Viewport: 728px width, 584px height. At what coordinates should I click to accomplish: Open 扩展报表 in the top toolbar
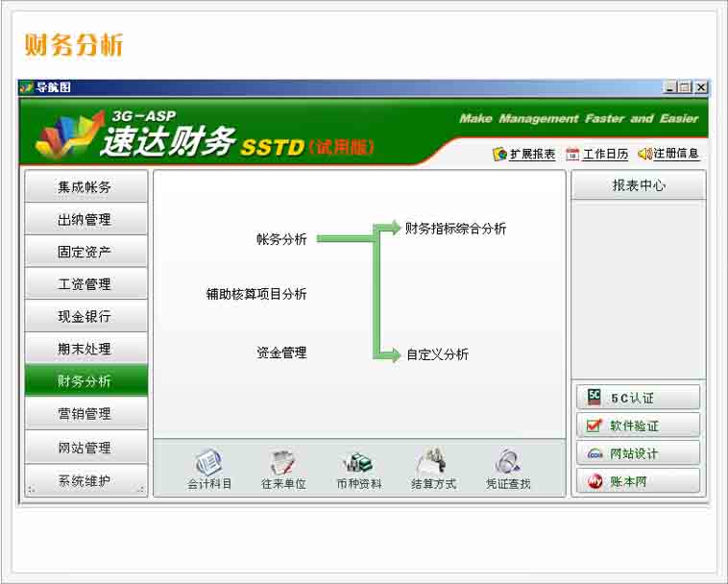(499, 154)
